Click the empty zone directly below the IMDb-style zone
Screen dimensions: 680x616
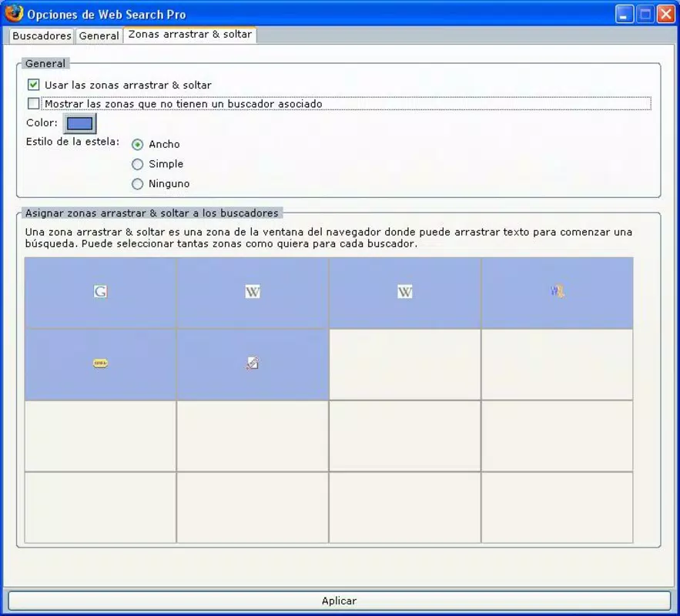pyautogui.click(x=100, y=436)
